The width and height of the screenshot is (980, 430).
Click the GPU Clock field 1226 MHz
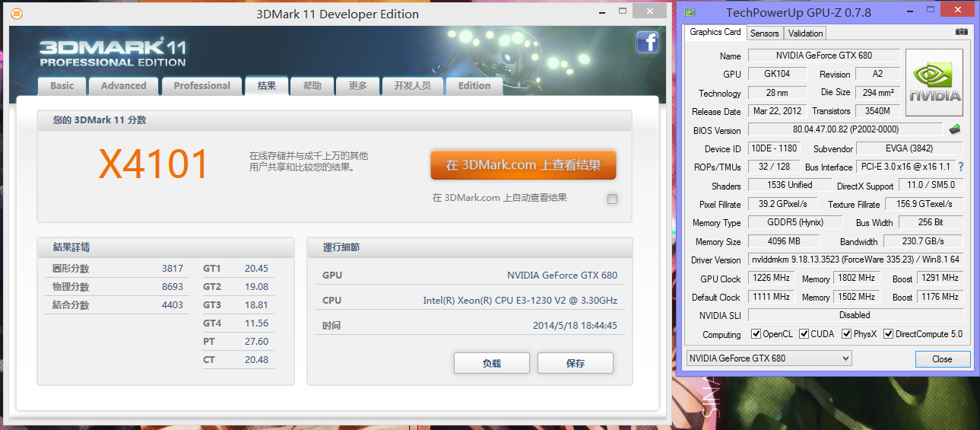coord(772,278)
